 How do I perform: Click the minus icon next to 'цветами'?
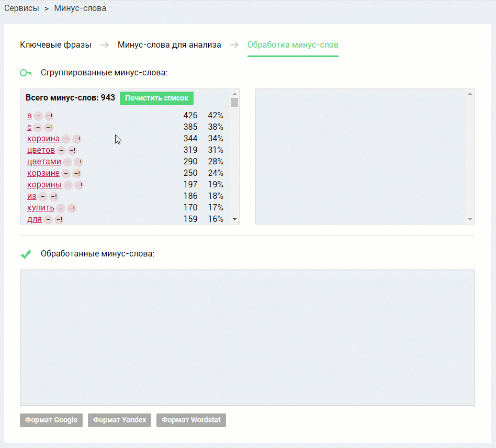(67, 162)
